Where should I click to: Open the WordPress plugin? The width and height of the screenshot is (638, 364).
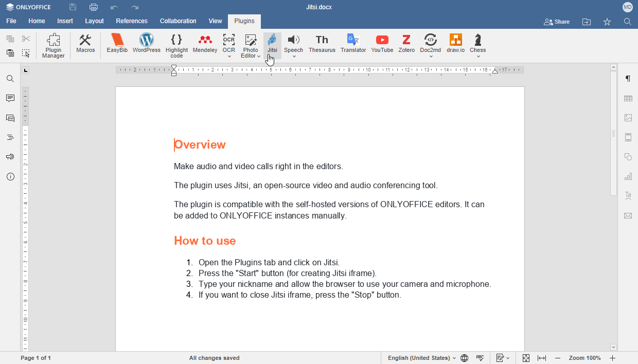coord(147,44)
